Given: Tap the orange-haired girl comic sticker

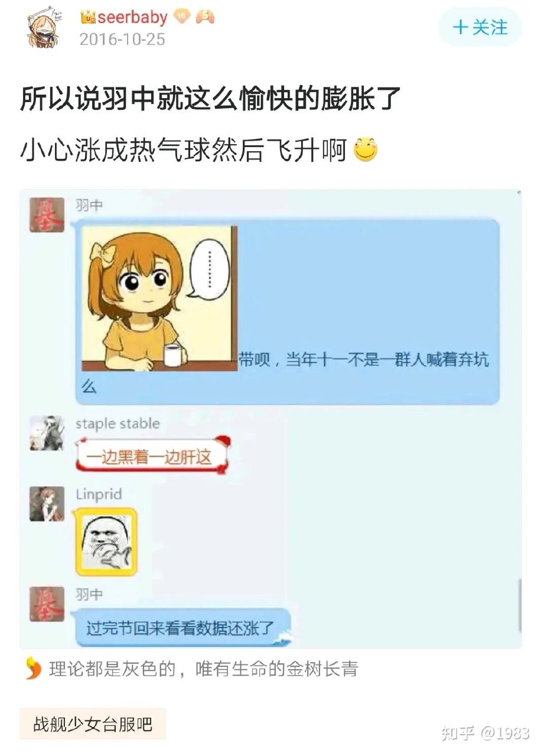Looking at the screenshot, I should tap(159, 298).
